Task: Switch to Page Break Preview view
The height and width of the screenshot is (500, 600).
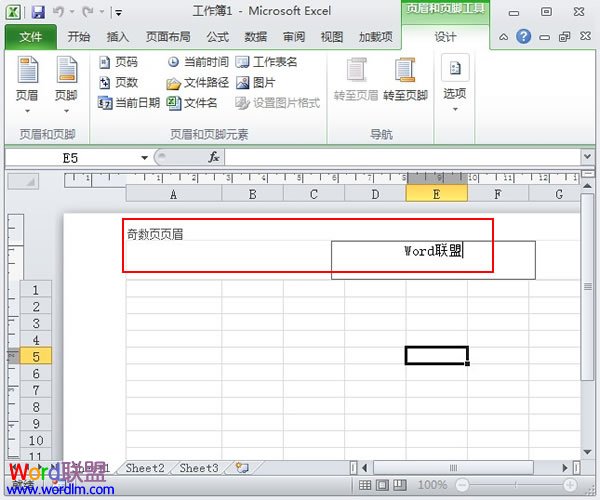Action: coord(400,485)
